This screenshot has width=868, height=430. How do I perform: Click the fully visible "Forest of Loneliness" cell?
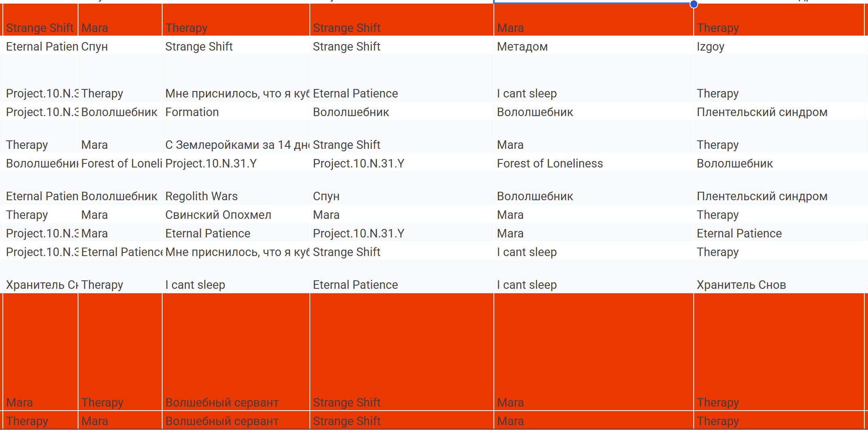(x=550, y=163)
